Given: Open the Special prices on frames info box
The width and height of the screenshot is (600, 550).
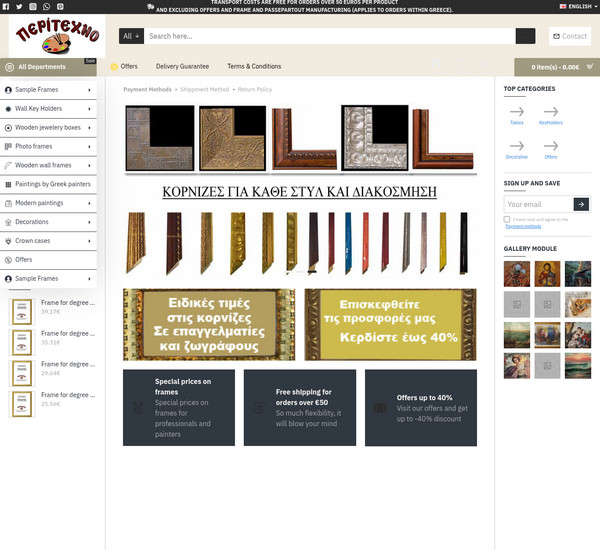Looking at the screenshot, I should click(179, 408).
